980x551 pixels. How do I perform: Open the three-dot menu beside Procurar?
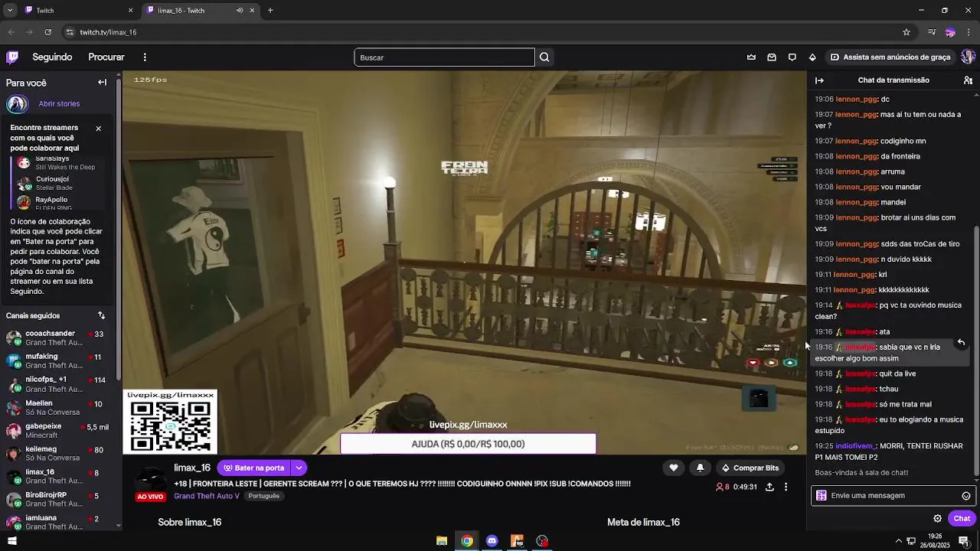(145, 57)
